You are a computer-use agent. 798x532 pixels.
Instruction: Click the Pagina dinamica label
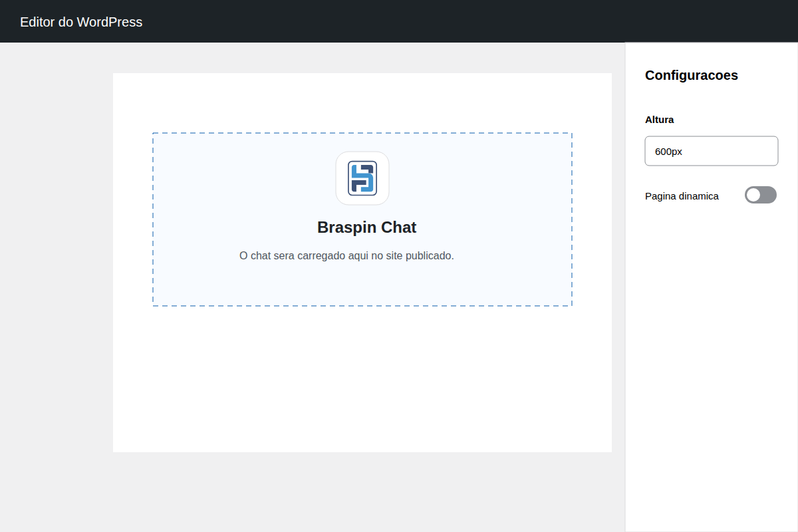click(682, 196)
